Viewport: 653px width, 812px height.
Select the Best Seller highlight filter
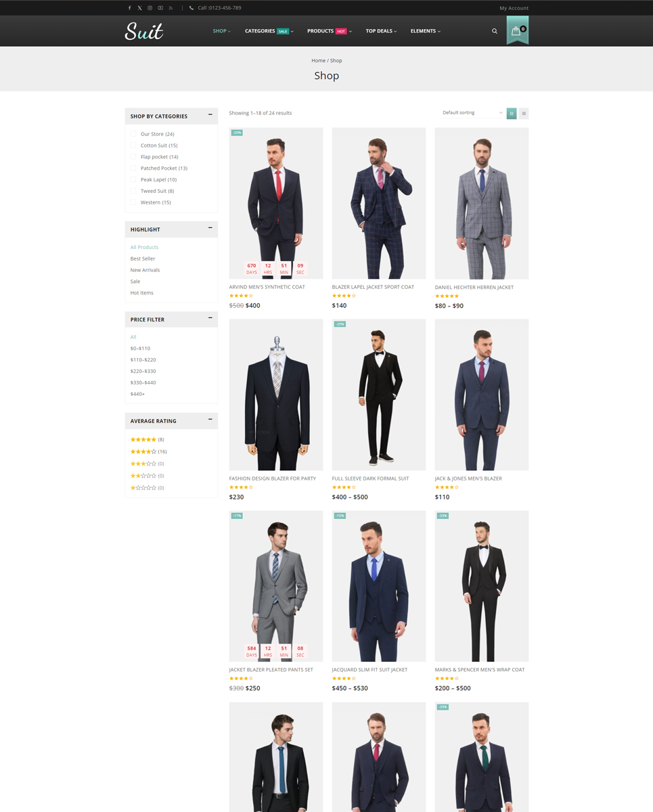pos(143,258)
